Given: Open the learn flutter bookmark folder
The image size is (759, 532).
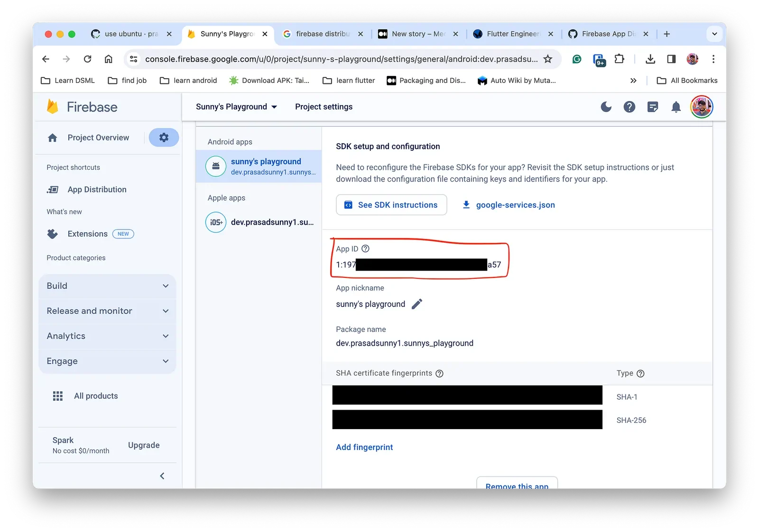Looking at the screenshot, I should 349,81.
